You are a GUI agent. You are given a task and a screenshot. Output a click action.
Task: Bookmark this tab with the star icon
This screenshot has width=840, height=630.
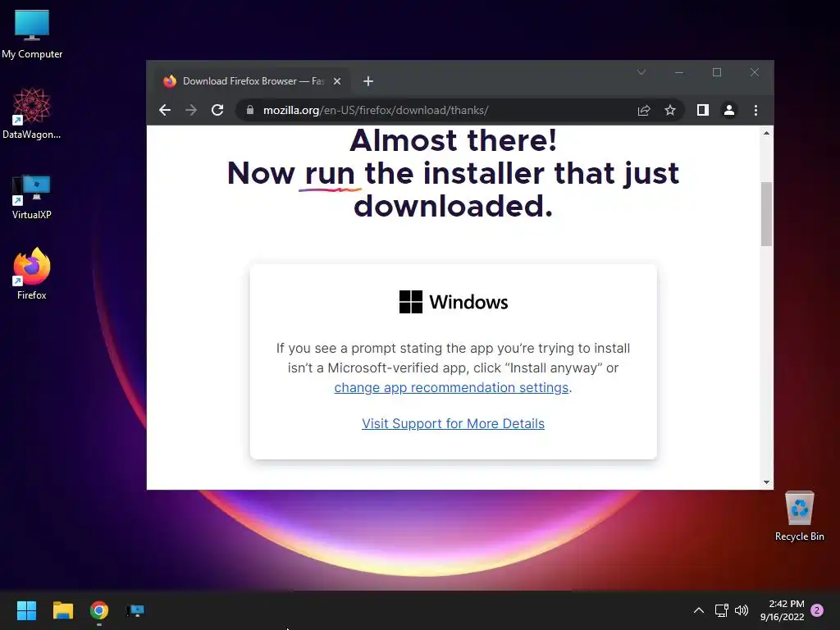(x=670, y=111)
